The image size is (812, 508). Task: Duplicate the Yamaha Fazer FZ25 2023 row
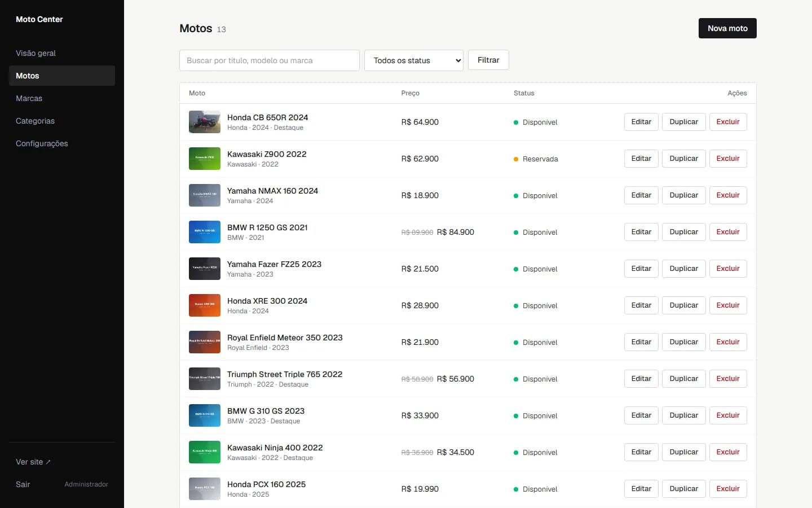683,269
